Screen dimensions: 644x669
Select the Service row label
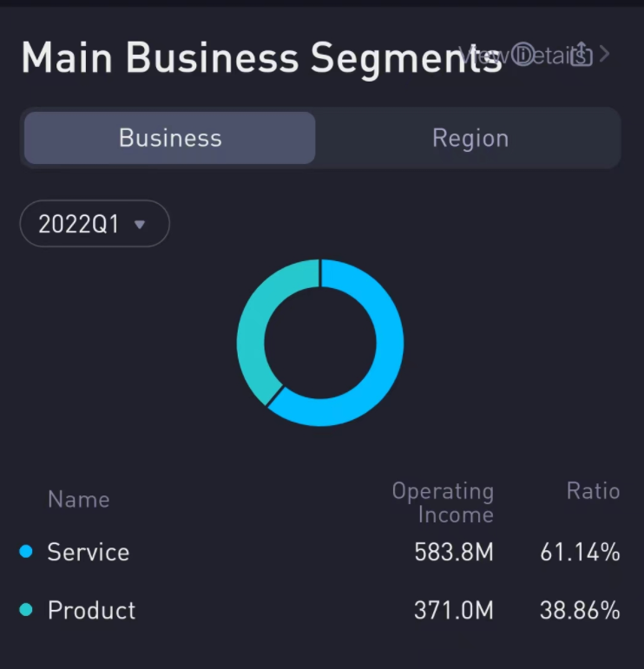pos(88,552)
